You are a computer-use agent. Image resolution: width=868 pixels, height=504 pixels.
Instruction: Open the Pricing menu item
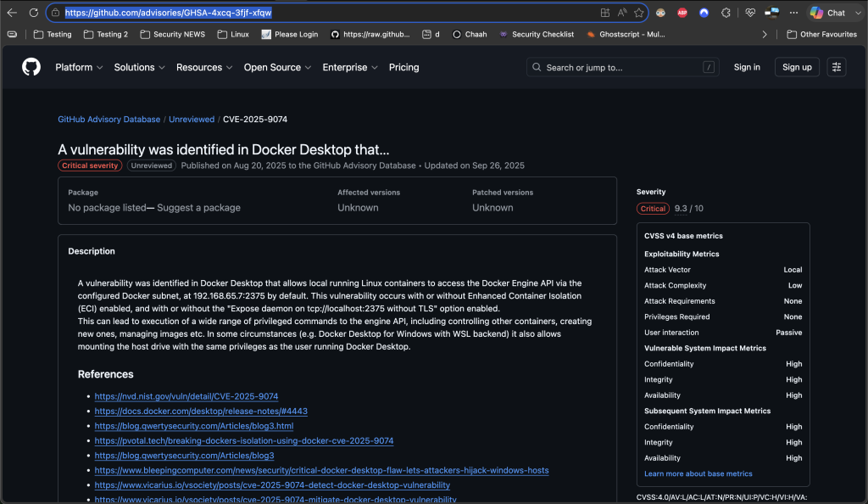click(x=403, y=67)
